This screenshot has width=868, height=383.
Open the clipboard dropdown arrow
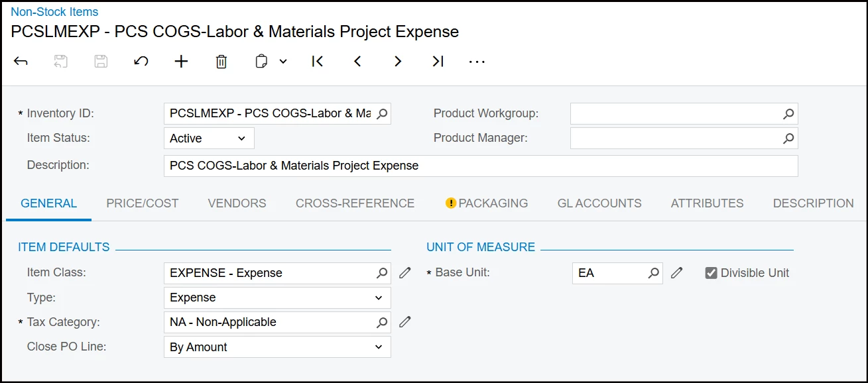[x=283, y=62]
